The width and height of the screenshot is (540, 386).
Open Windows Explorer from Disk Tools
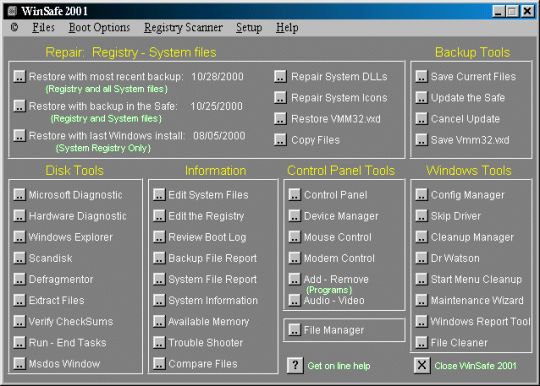click(20, 237)
